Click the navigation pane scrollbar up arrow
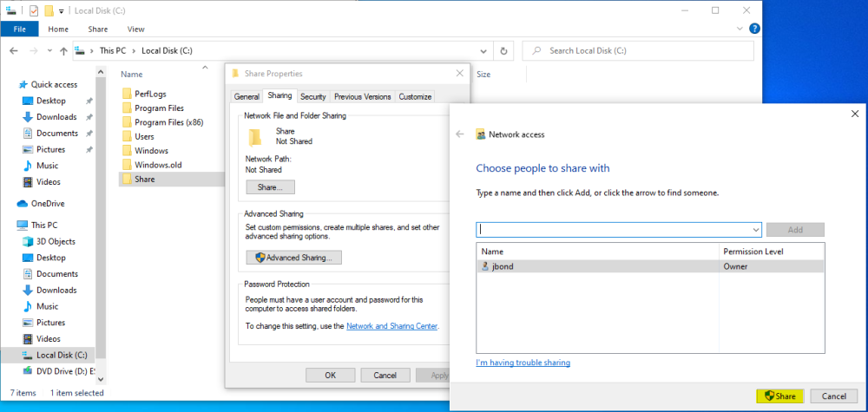This screenshot has height=412, width=868. pyautogui.click(x=100, y=71)
